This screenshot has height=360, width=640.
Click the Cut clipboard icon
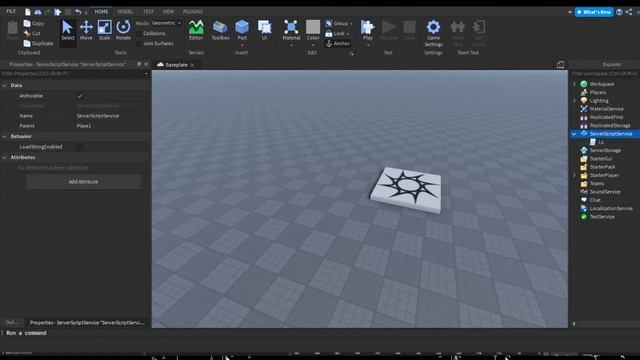pos(27,33)
